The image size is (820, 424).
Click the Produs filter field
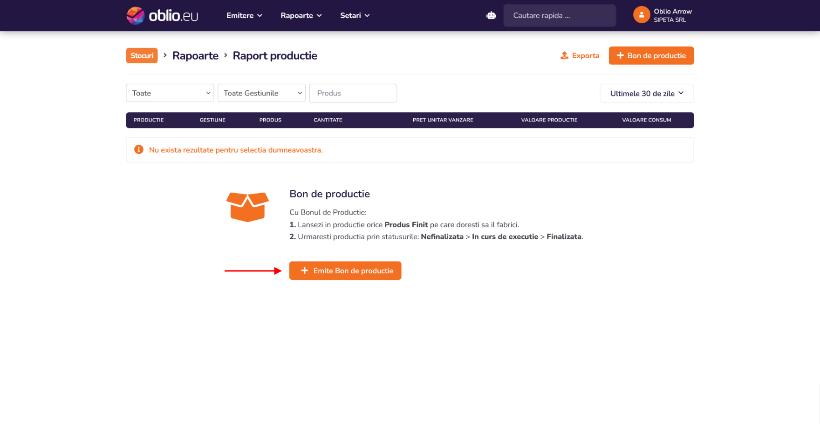point(353,93)
